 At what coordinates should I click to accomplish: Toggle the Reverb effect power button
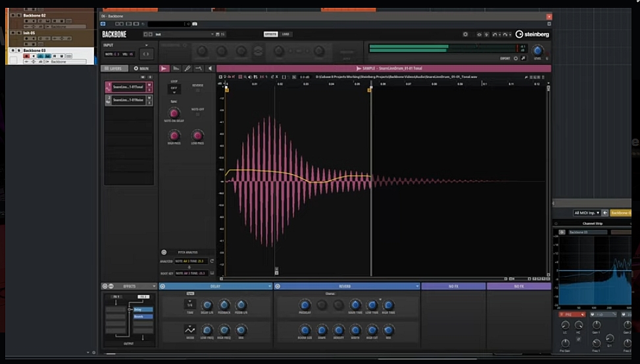coord(278,286)
